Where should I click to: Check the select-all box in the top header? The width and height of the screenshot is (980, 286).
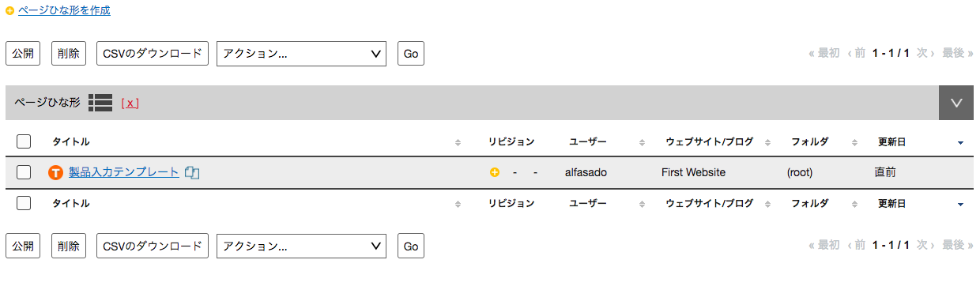(24, 141)
